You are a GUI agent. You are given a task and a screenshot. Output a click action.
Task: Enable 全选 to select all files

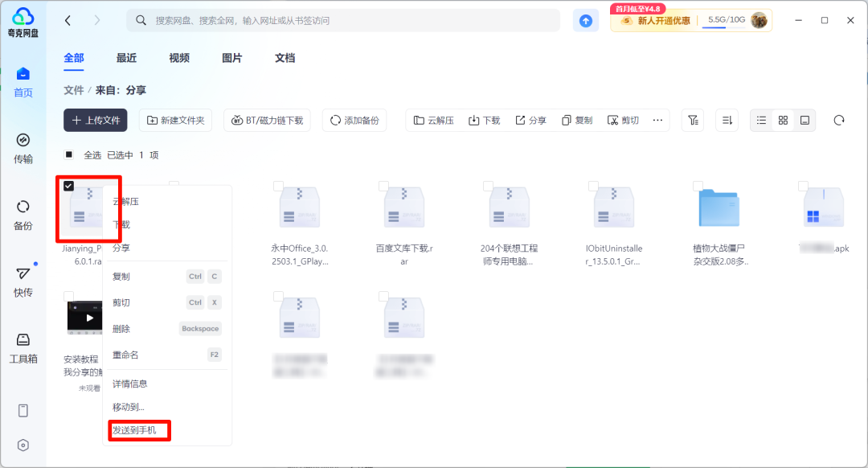[x=68, y=154]
